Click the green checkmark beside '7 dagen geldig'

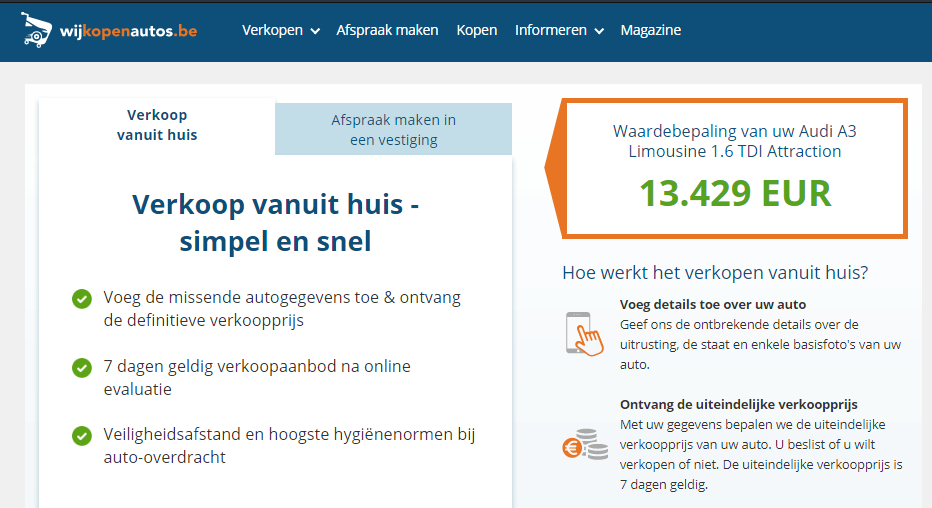(x=82, y=368)
